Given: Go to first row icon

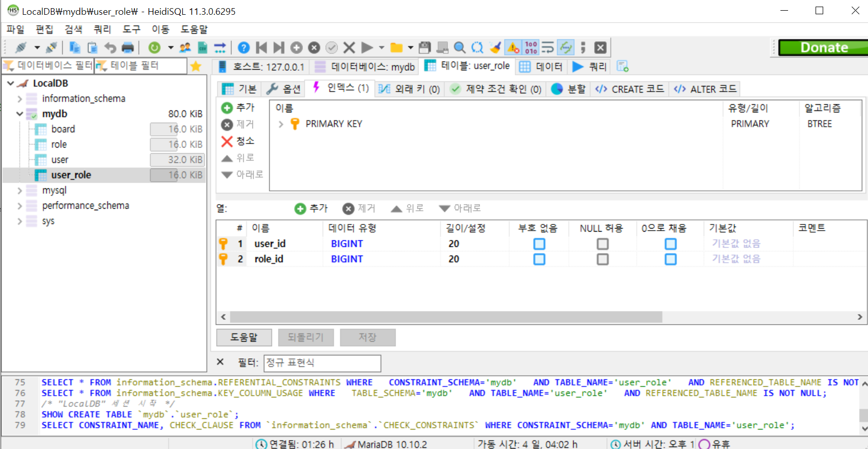Looking at the screenshot, I should tap(262, 47).
